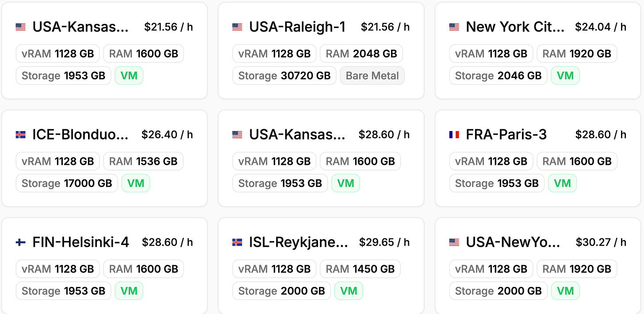644x314 pixels.
Task: Click the $30.27 / h price label
Action: (601, 242)
